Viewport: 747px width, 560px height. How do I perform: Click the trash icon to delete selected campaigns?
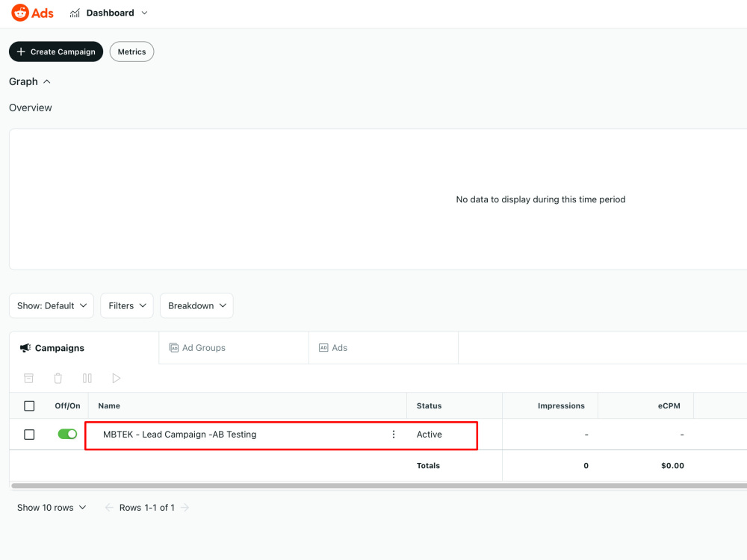point(58,379)
